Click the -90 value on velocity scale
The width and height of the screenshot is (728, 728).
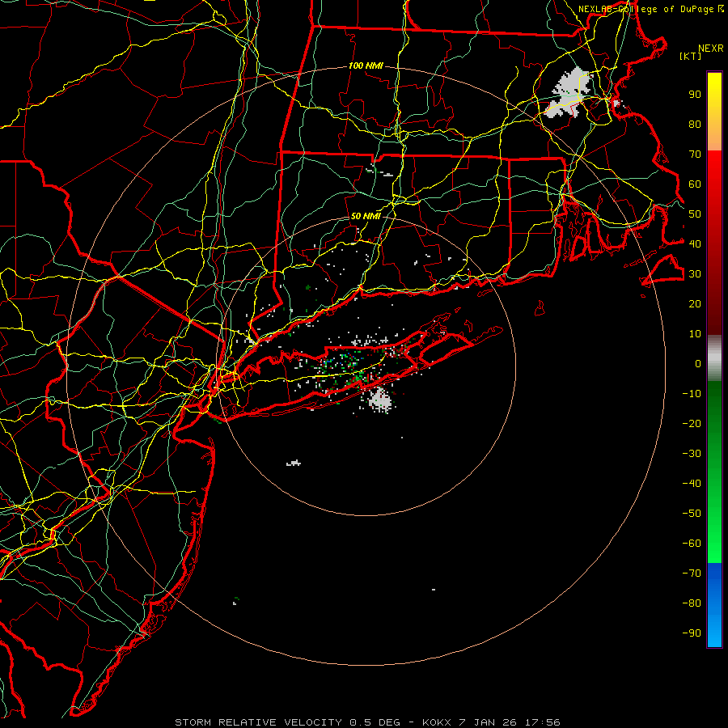point(692,633)
